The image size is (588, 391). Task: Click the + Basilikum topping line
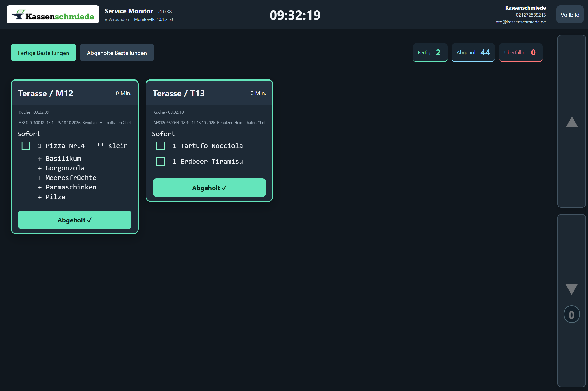59,159
